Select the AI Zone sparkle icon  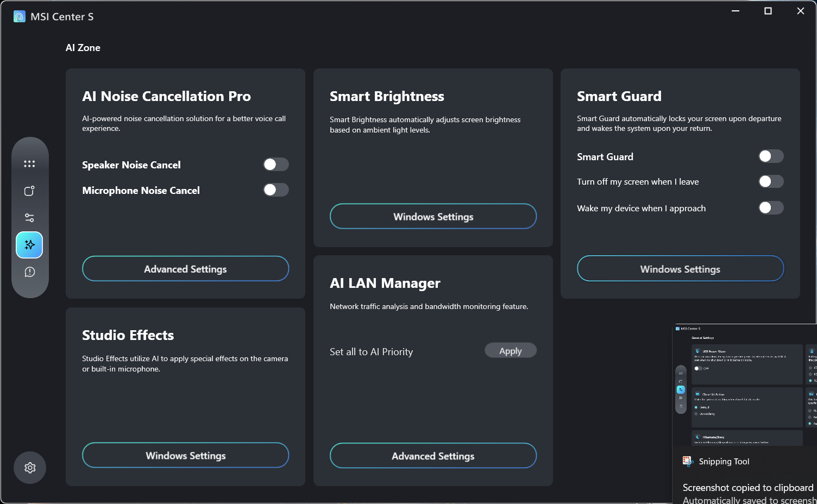point(29,245)
